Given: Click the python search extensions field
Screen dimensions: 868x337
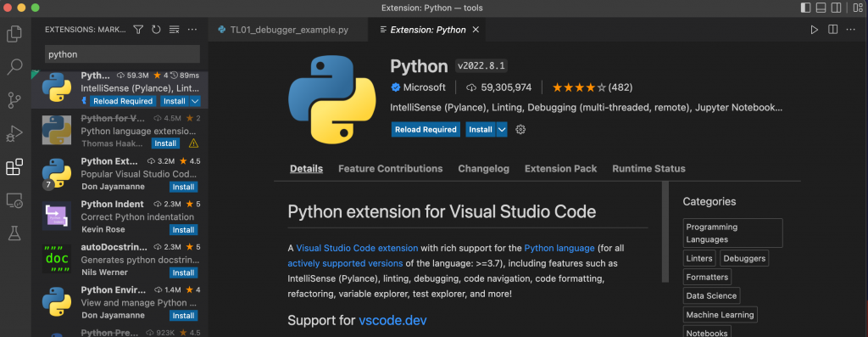Looking at the screenshot, I should 122,54.
